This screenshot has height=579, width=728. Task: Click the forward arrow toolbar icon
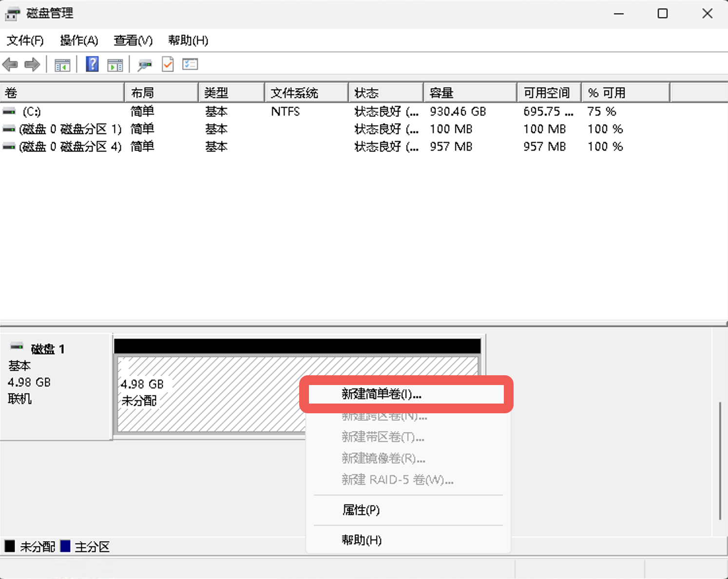pos(32,64)
